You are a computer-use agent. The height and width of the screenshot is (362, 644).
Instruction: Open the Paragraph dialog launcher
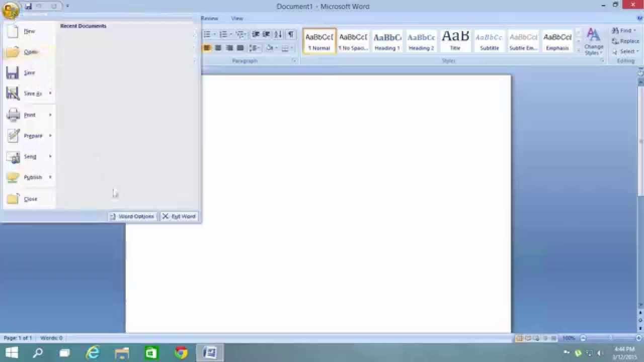[295, 61]
